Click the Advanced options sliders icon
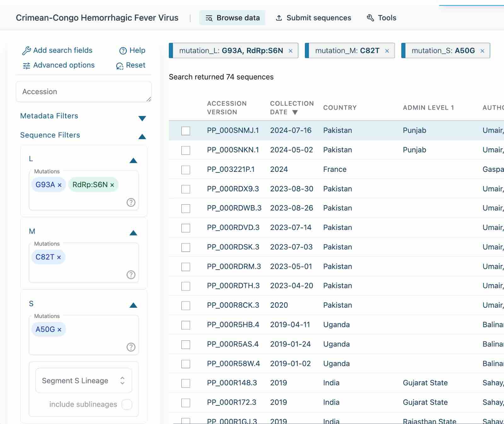Image resolution: width=504 pixels, height=424 pixels. (x=26, y=65)
